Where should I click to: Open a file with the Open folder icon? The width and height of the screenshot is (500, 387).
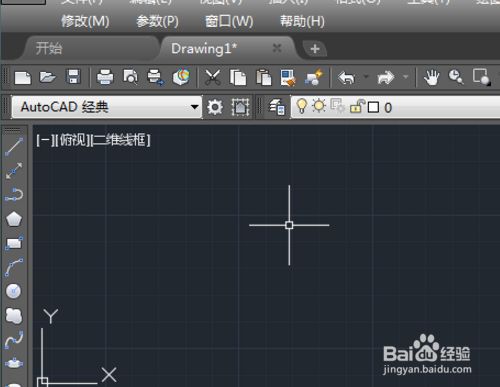pos(48,78)
